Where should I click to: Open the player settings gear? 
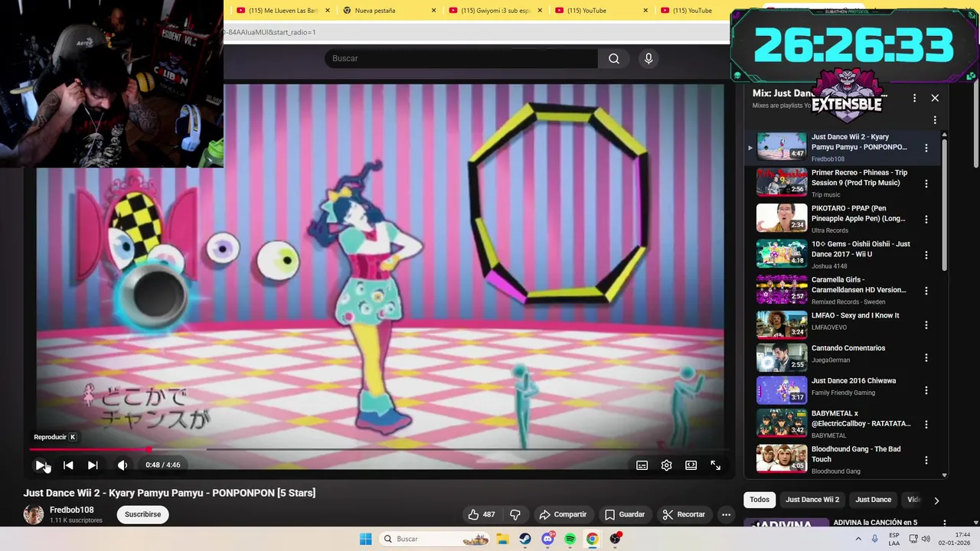[x=667, y=465]
